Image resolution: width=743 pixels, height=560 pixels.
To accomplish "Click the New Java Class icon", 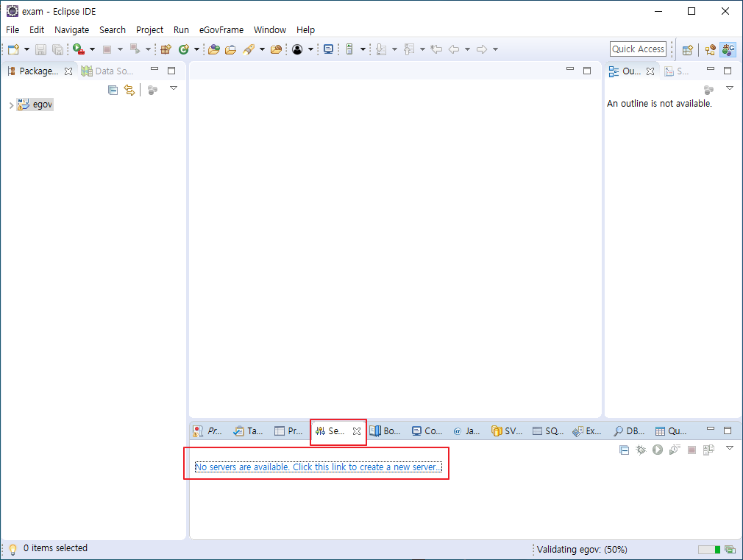I will tap(183, 49).
